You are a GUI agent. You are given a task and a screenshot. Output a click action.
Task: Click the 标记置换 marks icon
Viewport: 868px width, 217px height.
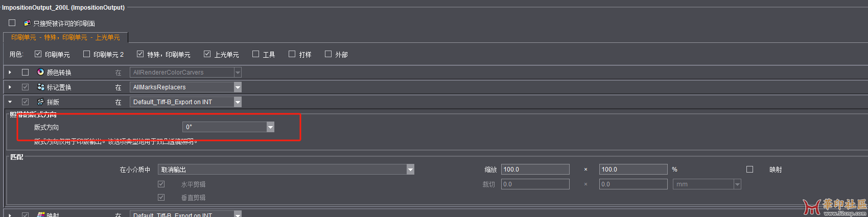pyautogui.click(x=41, y=87)
